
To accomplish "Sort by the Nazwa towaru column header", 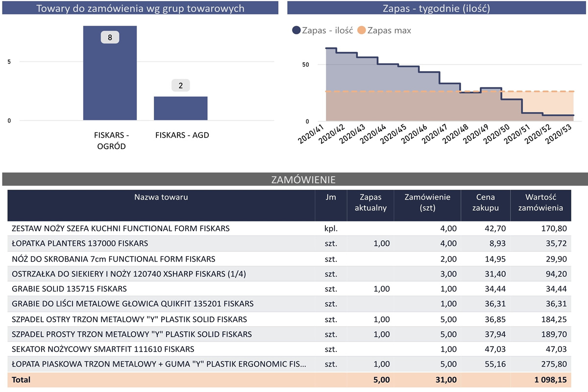I will click(x=161, y=197).
